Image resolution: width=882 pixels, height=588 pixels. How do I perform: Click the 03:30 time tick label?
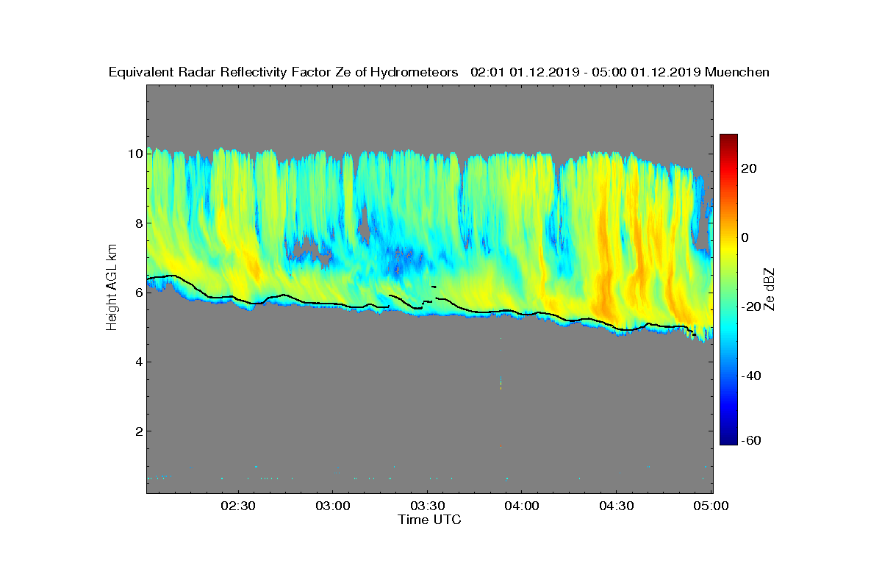click(x=428, y=506)
